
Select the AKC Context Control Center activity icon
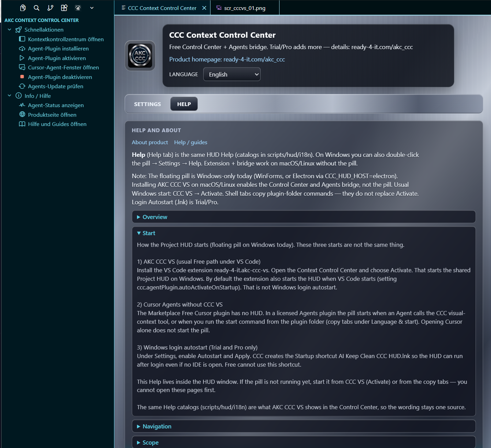pyautogui.click(x=78, y=8)
